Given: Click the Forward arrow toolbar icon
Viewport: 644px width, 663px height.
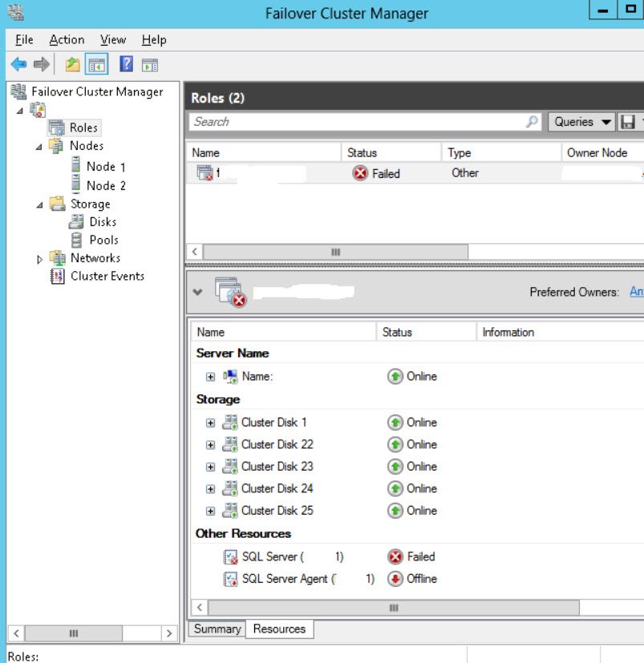Looking at the screenshot, I should click(x=42, y=65).
